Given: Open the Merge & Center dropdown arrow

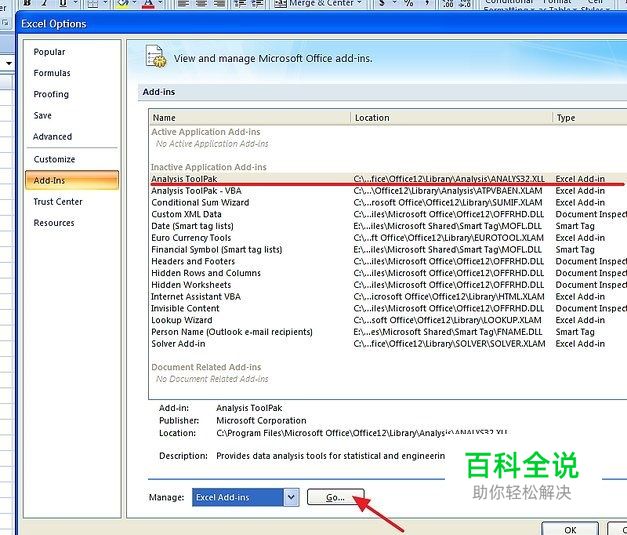Looking at the screenshot, I should [x=359, y=3].
